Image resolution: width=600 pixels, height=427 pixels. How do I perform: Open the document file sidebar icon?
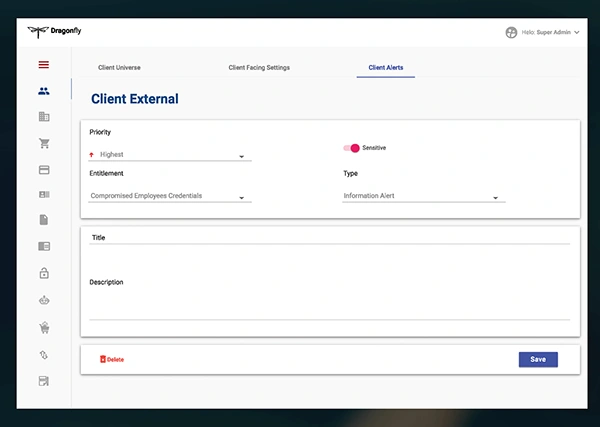pos(44,220)
